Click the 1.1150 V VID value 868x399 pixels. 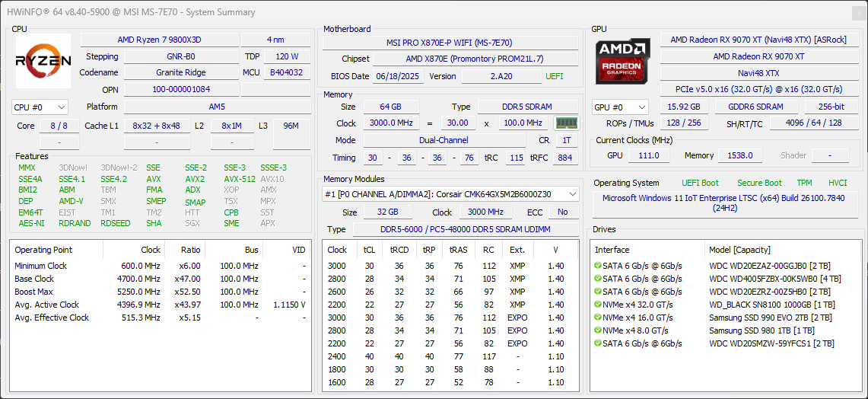[x=290, y=305]
